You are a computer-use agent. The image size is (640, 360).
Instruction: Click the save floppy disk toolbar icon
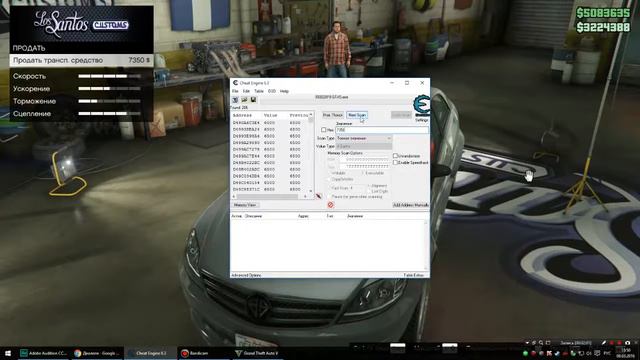(x=253, y=100)
